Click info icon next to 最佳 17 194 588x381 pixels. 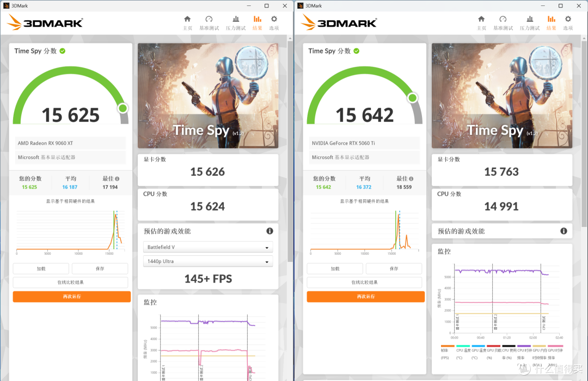118,179
